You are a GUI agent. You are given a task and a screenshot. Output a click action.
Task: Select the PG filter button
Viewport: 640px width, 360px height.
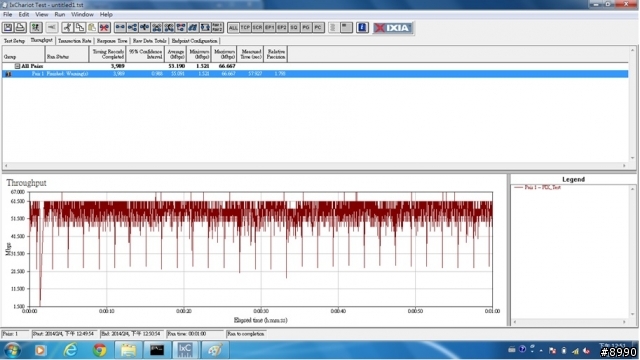306,27
